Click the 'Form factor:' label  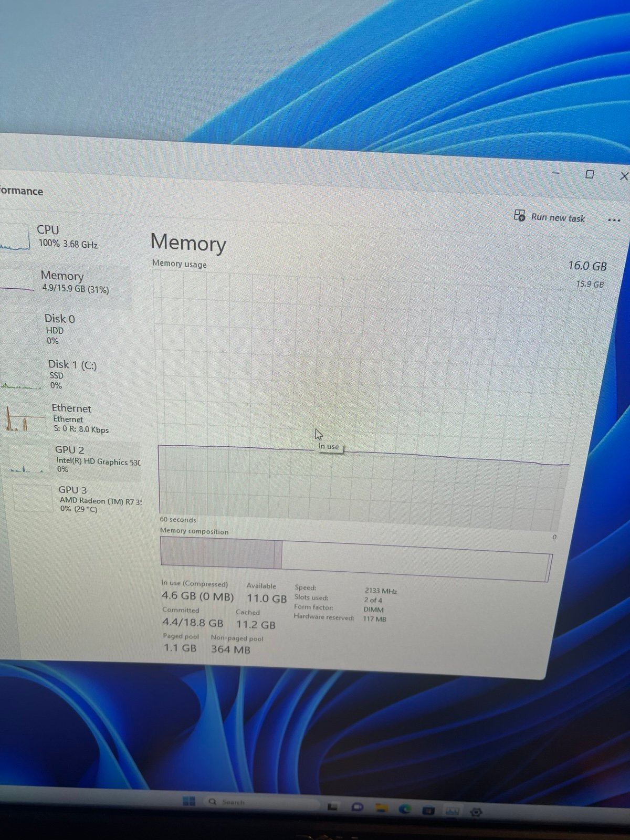pos(313,607)
